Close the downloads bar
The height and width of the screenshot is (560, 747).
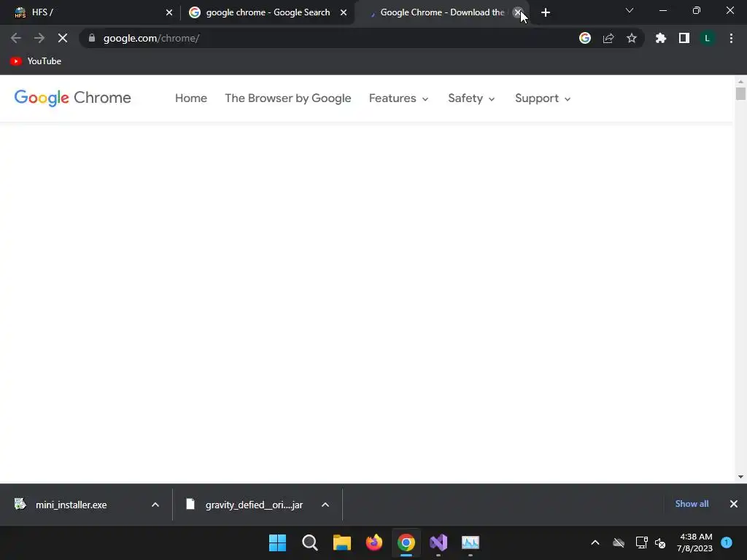(x=734, y=504)
